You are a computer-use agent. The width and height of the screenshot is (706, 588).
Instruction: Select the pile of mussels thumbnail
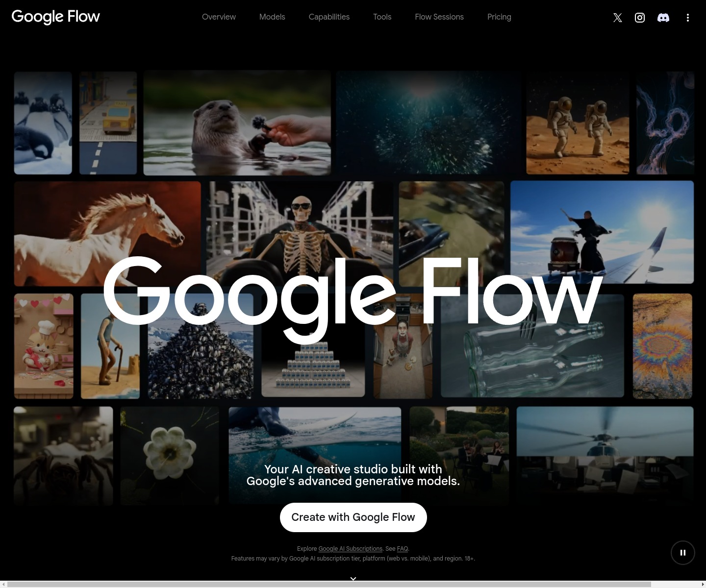[201, 346]
